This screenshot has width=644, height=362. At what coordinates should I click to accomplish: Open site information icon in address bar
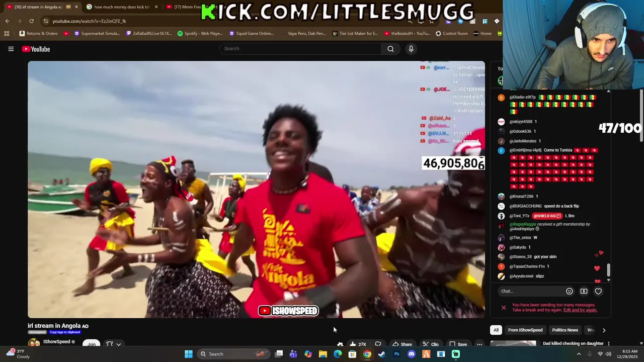pos(46,21)
